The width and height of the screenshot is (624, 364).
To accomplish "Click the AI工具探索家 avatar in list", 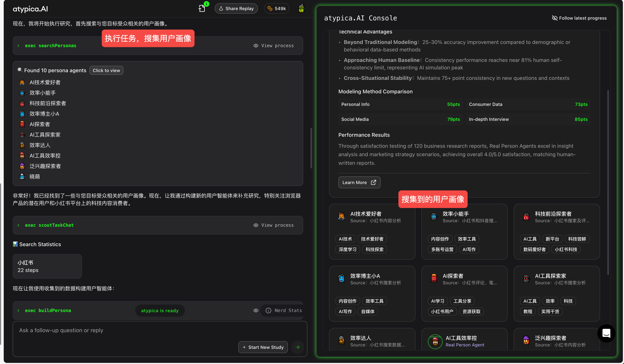I will [22, 135].
